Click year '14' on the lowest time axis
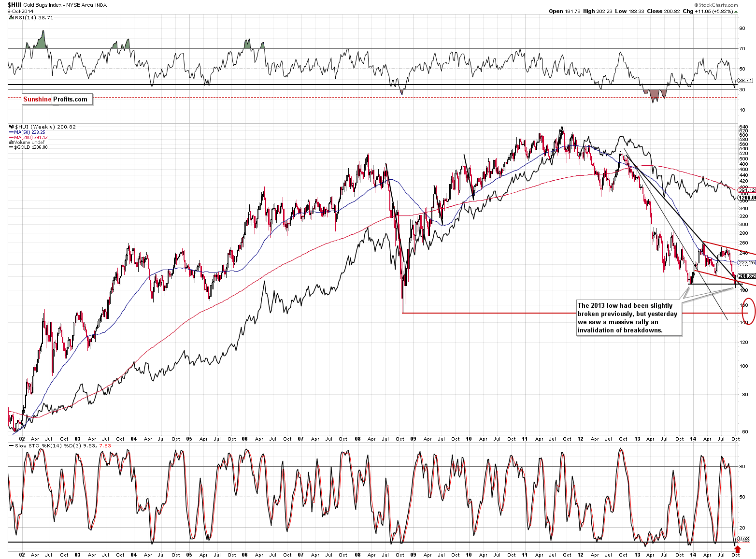756x559 pixels. 693,555
